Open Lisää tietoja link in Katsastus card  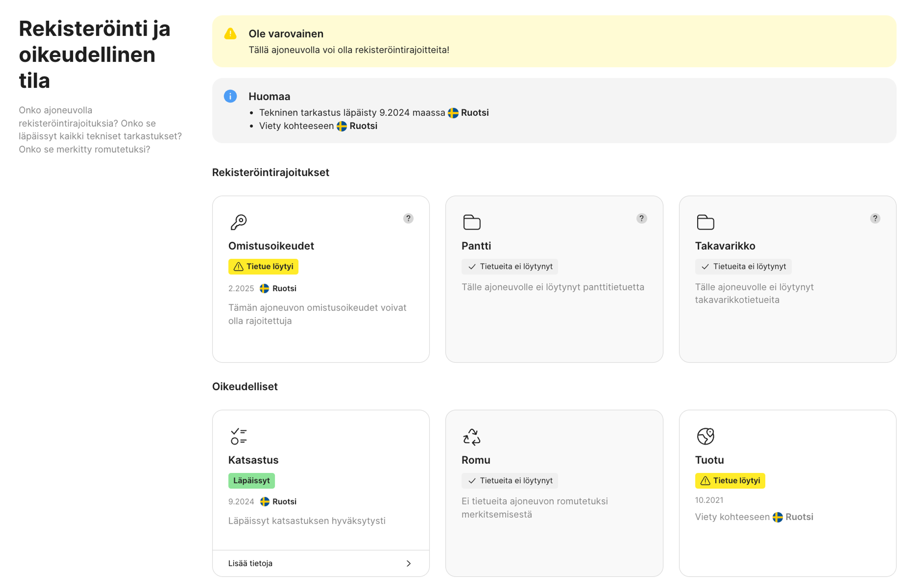pos(250,563)
